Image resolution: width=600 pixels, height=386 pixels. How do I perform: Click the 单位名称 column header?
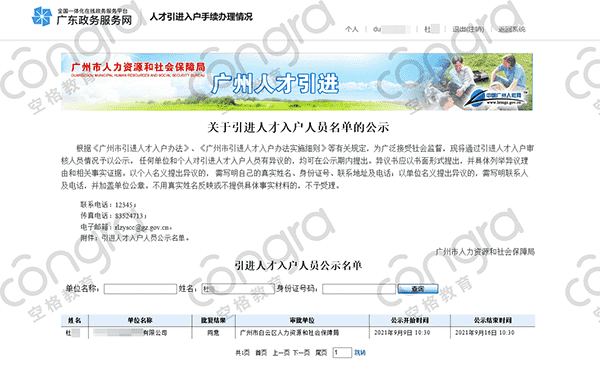(x=140, y=320)
